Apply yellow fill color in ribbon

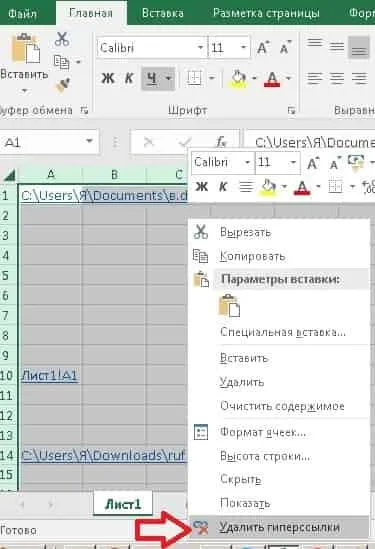click(238, 78)
